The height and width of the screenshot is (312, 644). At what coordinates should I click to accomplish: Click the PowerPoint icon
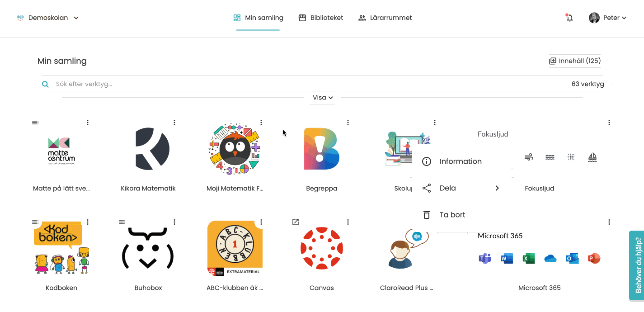[594, 259]
